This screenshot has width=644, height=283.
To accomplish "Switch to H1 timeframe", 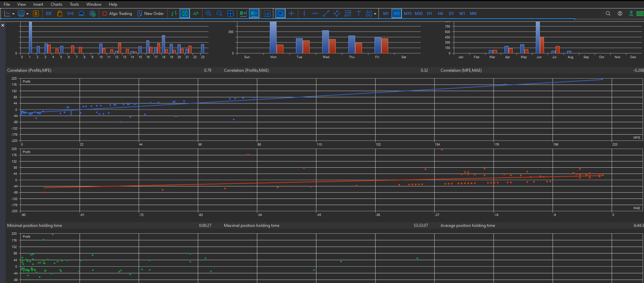I will 429,14.
